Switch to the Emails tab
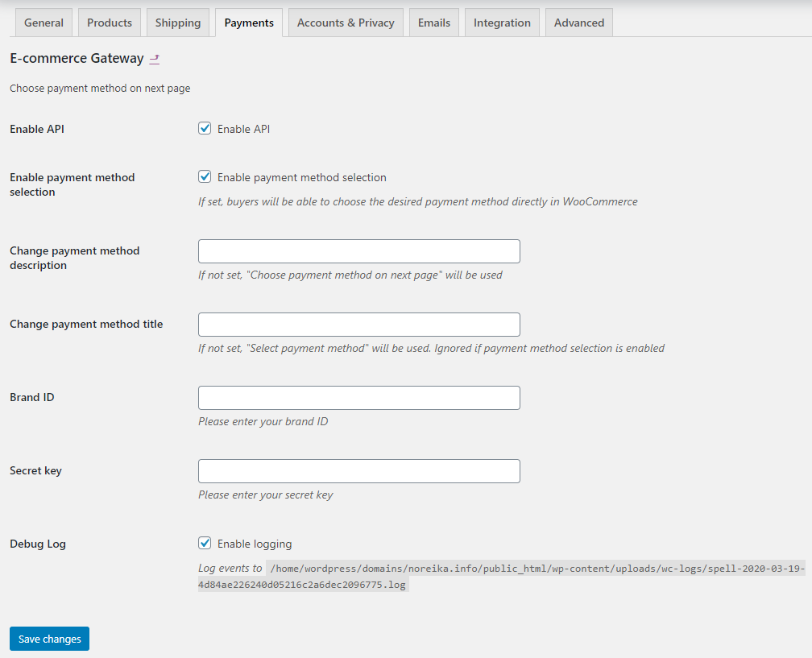 click(x=434, y=23)
